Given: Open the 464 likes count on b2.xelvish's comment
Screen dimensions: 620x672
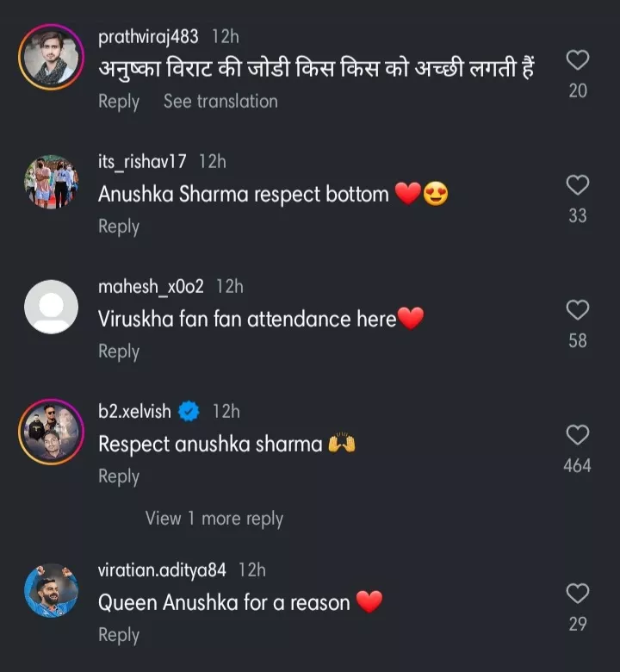Looking at the screenshot, I should [577, 466].
